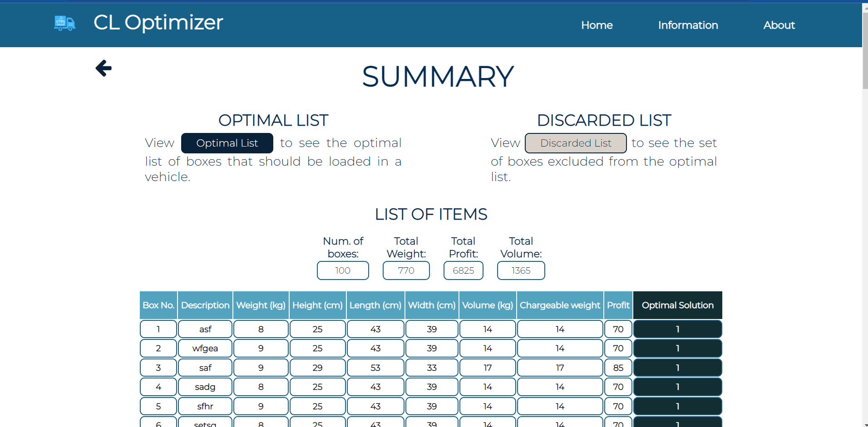Click the Chargeable weight header
The height and width of the screenshot is (427, 868).
(560, 305)
